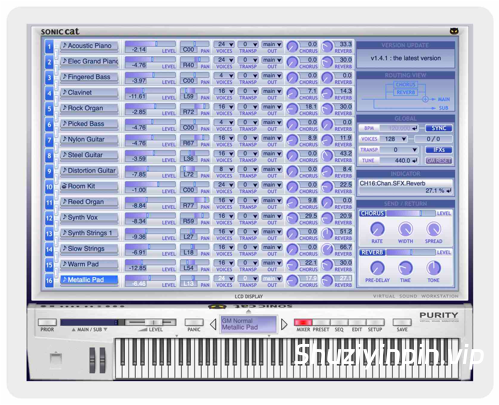Adjust pan slider for Rock Organ
Viewport: 499px width, 405px height.
pos(195,106)
